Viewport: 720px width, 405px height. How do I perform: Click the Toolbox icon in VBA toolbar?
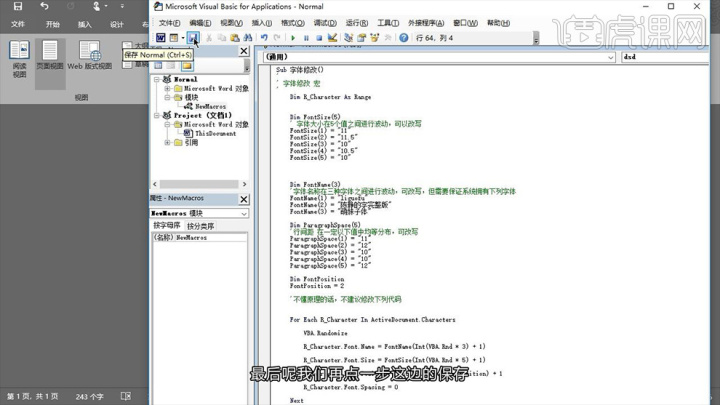[x=388, y=38]
